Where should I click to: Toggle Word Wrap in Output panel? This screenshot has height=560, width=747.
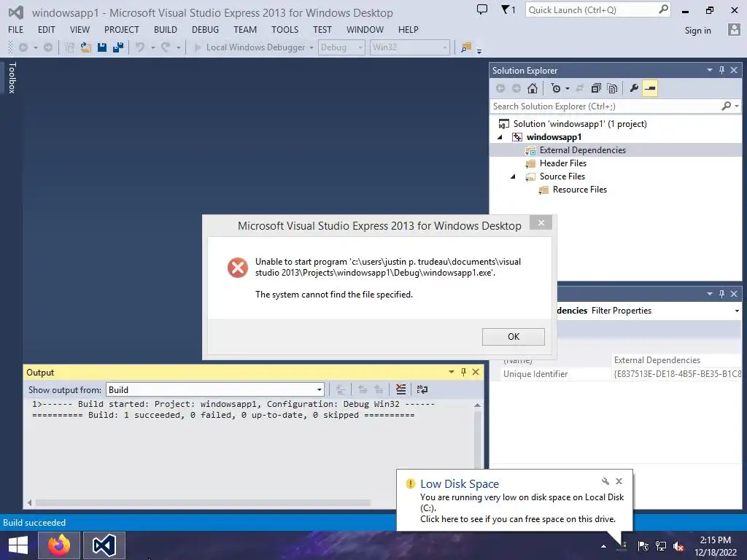(x=422, y=389)
